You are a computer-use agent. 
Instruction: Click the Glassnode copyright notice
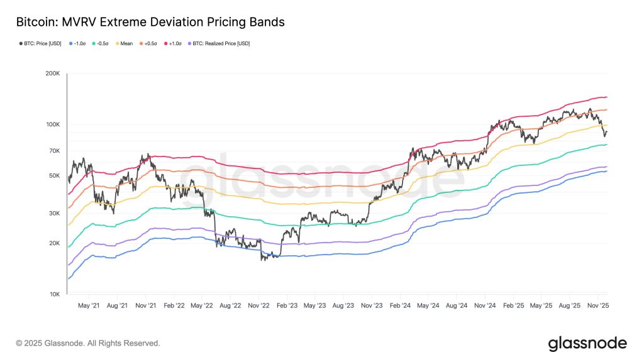[88, 343]
